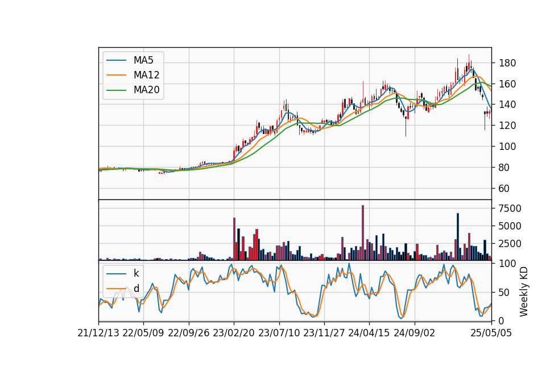
Task: Click the 180 price axis label
Action: pyautogui.click(x=507, y=63)
